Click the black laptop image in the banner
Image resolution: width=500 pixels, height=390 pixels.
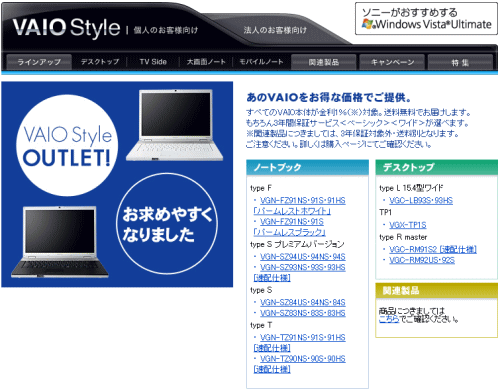[59, 242]
